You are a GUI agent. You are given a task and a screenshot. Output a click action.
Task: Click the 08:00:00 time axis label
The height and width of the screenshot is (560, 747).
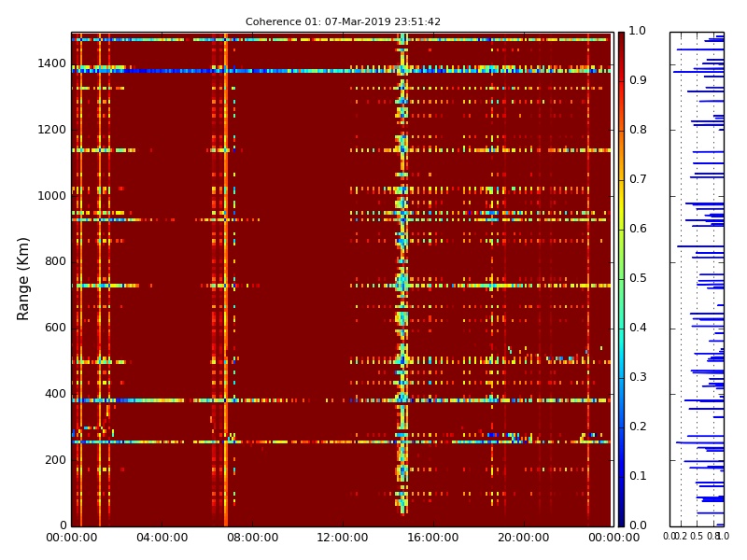click(252, 538)
